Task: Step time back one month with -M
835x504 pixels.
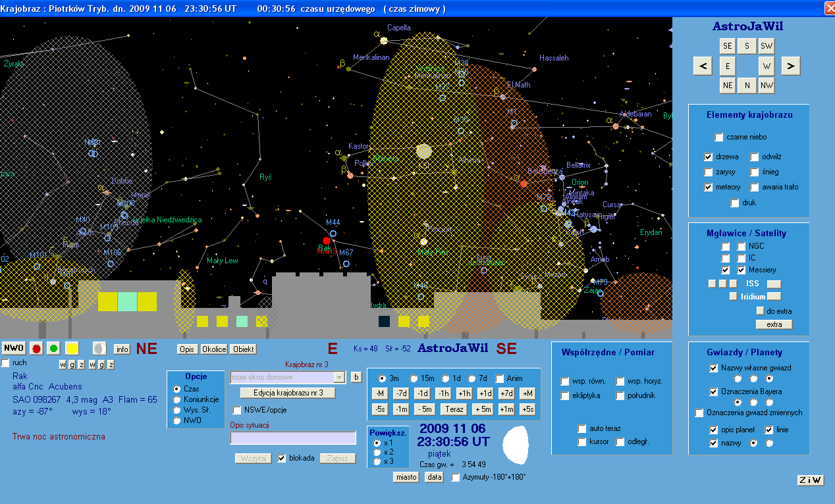Action: coord(379,393)
